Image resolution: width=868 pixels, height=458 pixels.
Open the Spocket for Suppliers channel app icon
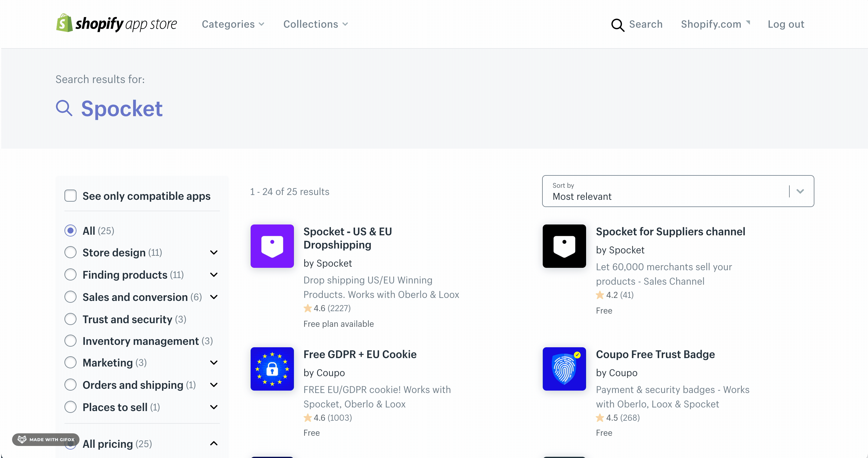[564, 246]
